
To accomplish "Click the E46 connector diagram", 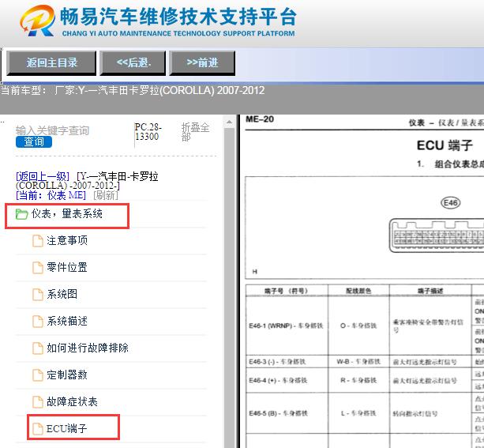I will (x=436, y=235).
